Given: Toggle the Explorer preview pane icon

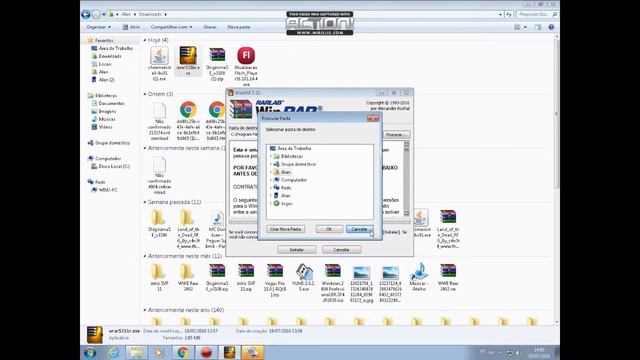Looking at the screenshot, I should click(538, 27).
